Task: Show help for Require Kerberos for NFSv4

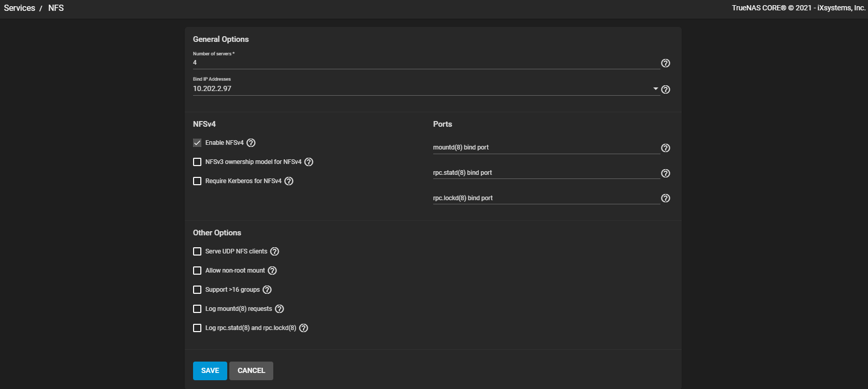Action: pyautogui.click(x=289, y=181)
